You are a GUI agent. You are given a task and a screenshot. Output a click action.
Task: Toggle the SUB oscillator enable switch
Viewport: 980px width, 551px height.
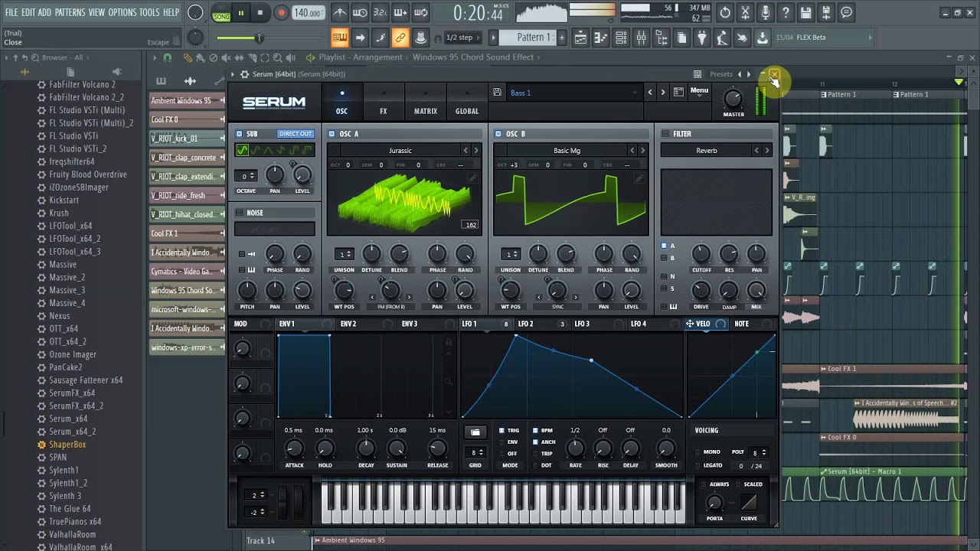point(239,134)
